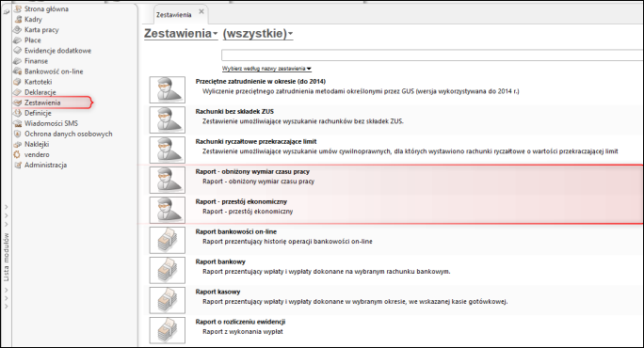Click the Administracja module icon
The height and width of the screenshot is (348, 644).
coord(17,165)
